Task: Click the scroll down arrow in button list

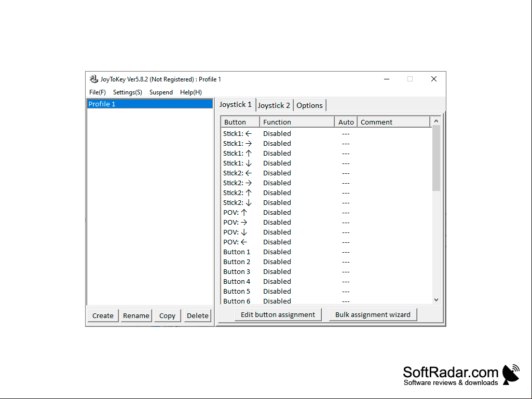Action: [436, 299]
